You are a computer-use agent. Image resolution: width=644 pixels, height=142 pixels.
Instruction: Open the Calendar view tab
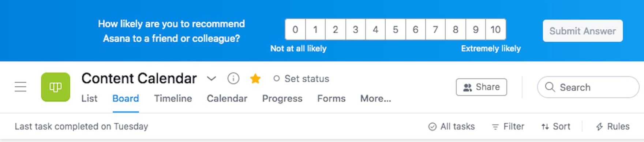[227, 98]
